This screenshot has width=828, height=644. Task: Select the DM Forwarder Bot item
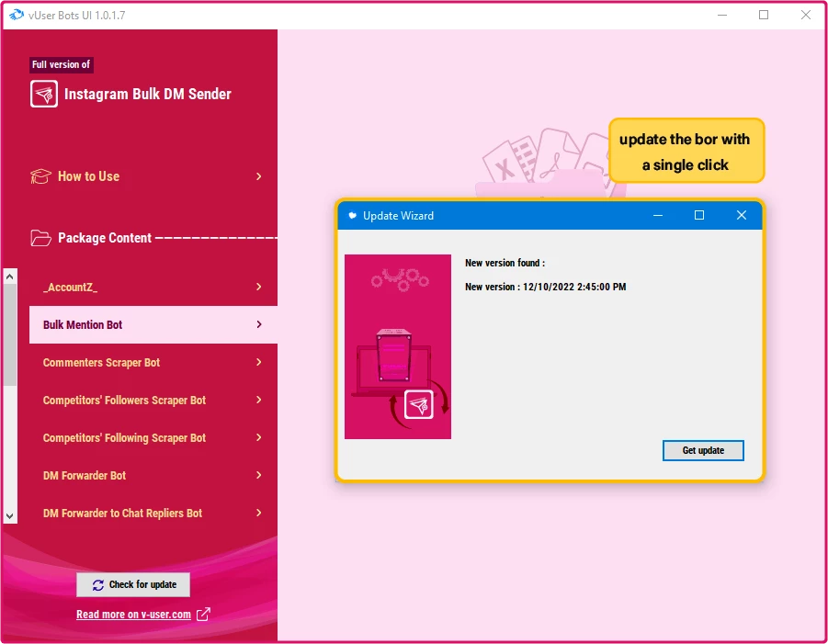click(x=153, y=476)
